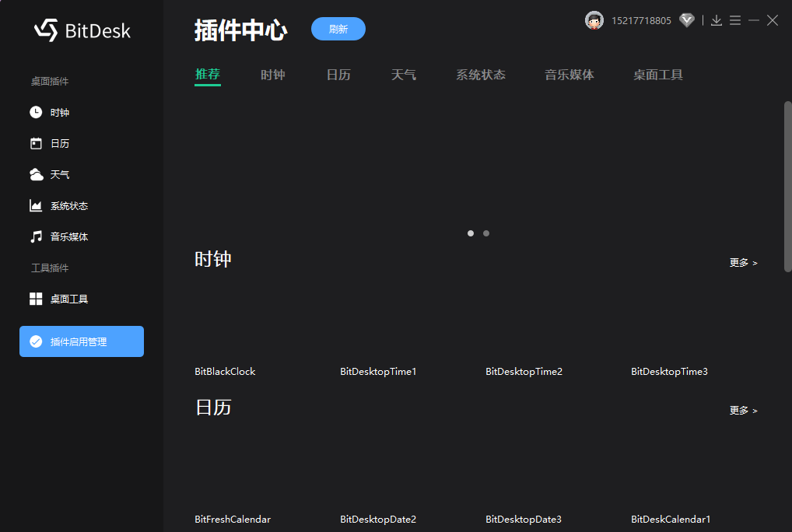Screen dimensions: 792x532
Task: Open the BitFreshCalendar plugin
Action: point(233,519)
